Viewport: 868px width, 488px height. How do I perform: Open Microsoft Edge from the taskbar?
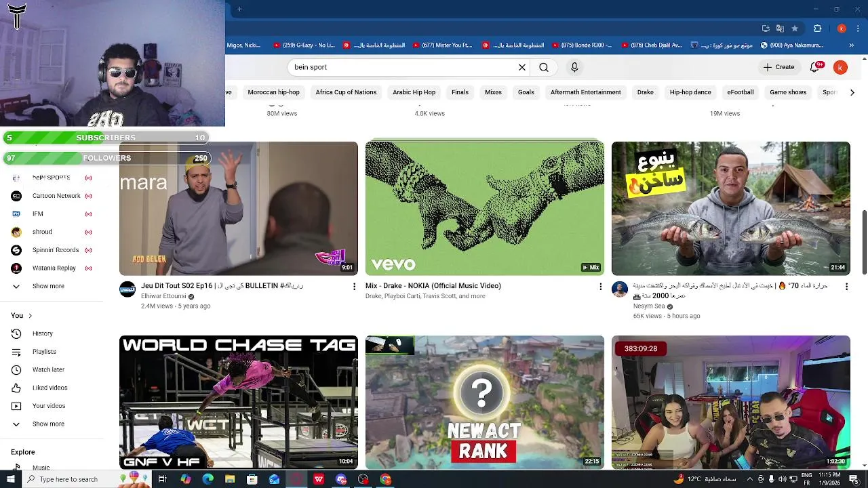[208, 479]
